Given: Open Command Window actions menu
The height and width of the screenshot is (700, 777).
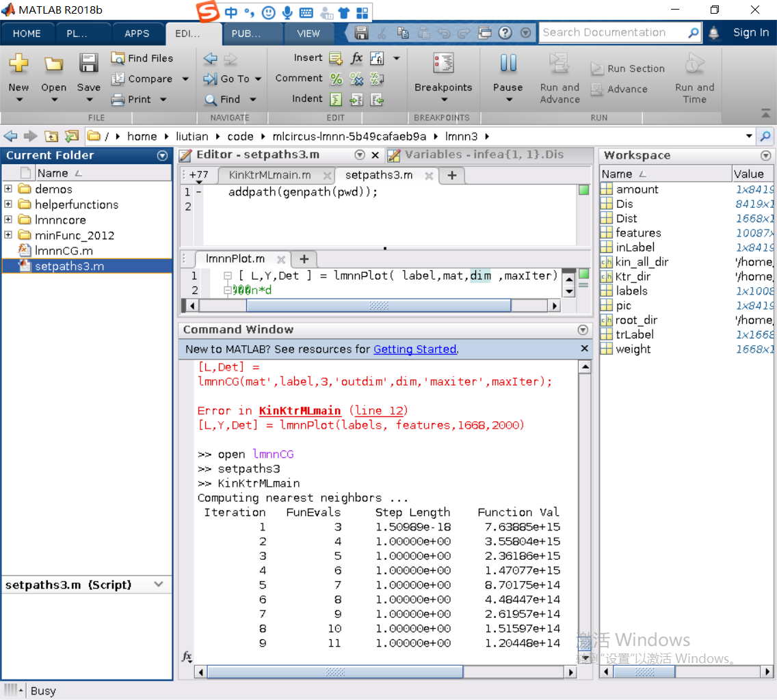Looking at the screenshot, I should click(x=583, y=330).
